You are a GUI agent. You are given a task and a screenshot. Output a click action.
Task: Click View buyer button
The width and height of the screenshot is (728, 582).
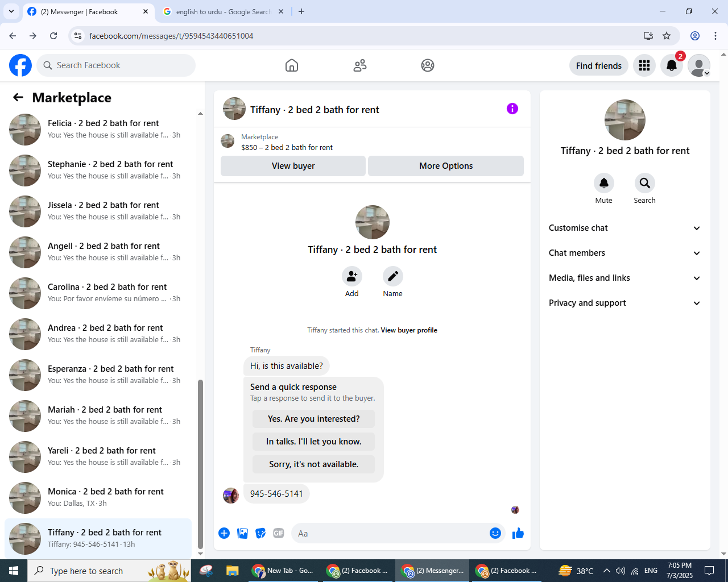coord(293,166)
